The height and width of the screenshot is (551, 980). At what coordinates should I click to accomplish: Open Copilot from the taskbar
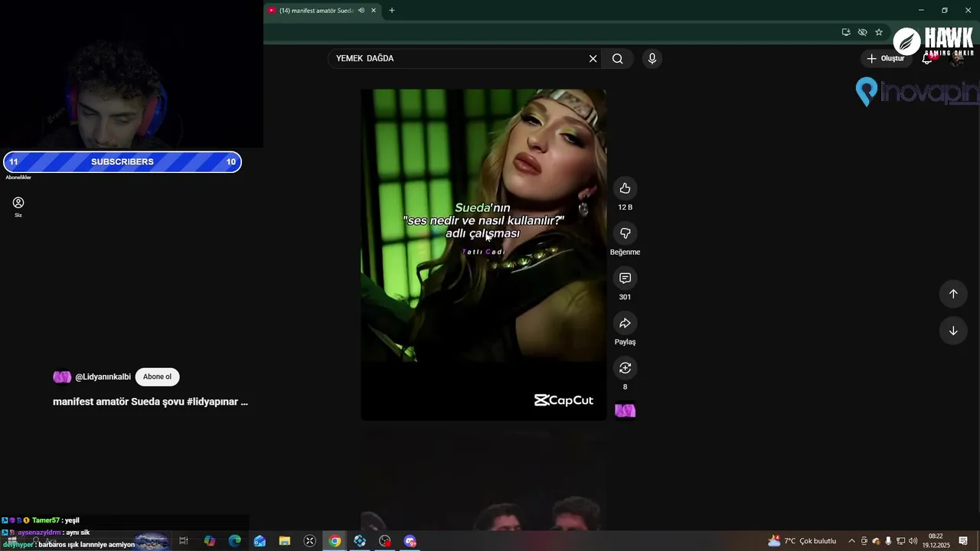click(x=210, y=541)
